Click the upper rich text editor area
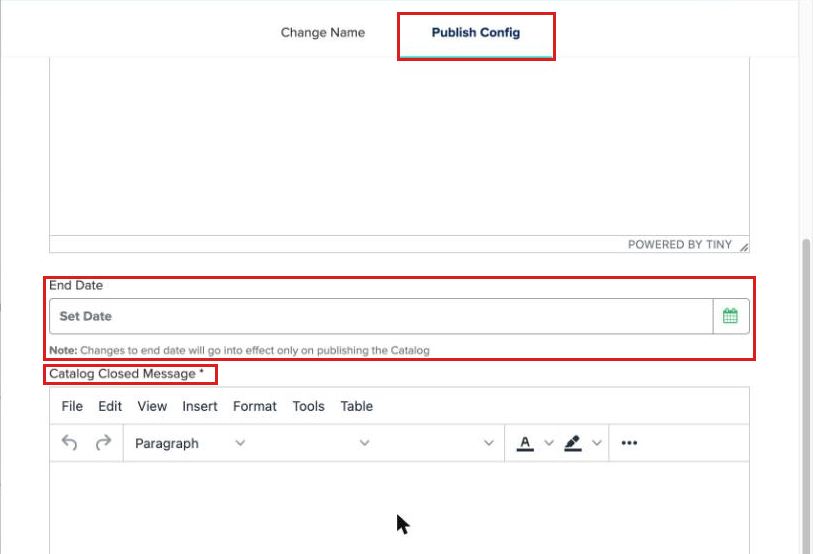The width and height of the screenshot is (813, 554). pyautogui.click(x=399, y=146)
